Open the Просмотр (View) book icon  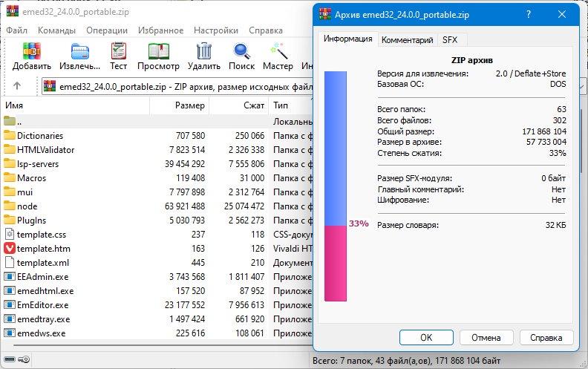pos(158,50)
